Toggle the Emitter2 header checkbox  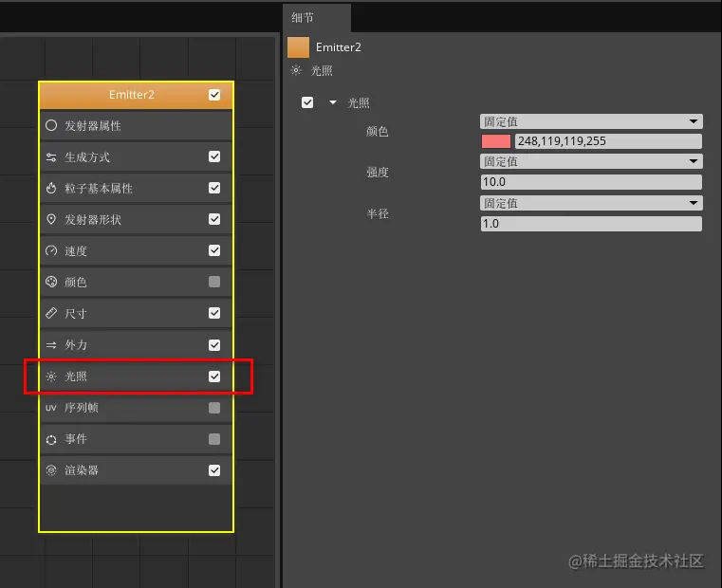pos(214,95)
